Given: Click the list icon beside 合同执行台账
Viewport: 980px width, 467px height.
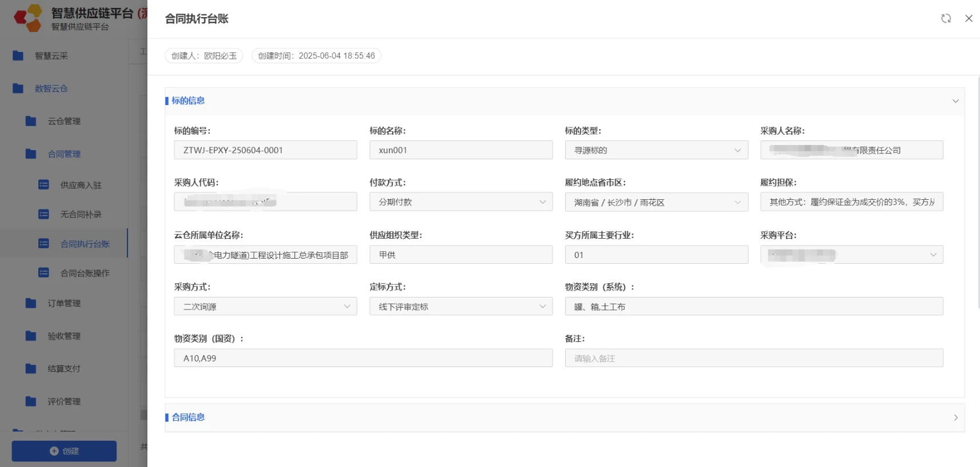Looking at the screenshot, I should coord(43,243).
